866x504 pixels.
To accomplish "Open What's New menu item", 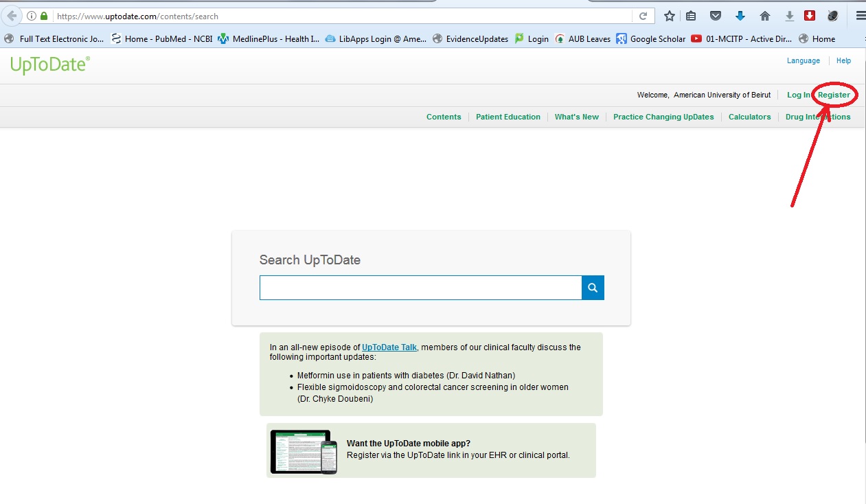I will click(577, 117).
